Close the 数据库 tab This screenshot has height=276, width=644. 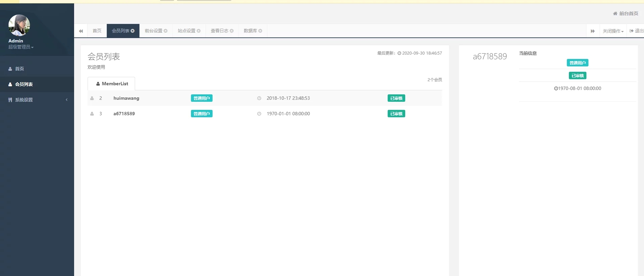(x=260, y=31)
